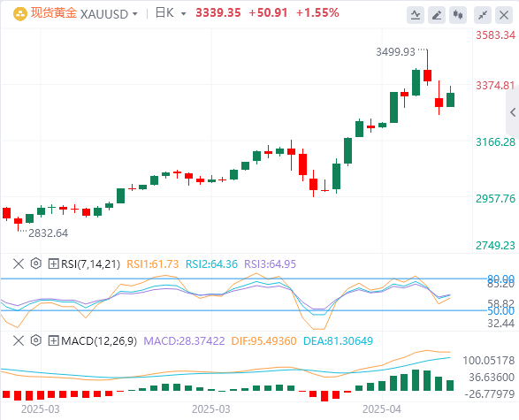Remove the MACD indicator with its X
The image size is (519, 420).
pyautogui.click(x=19, y=340)
